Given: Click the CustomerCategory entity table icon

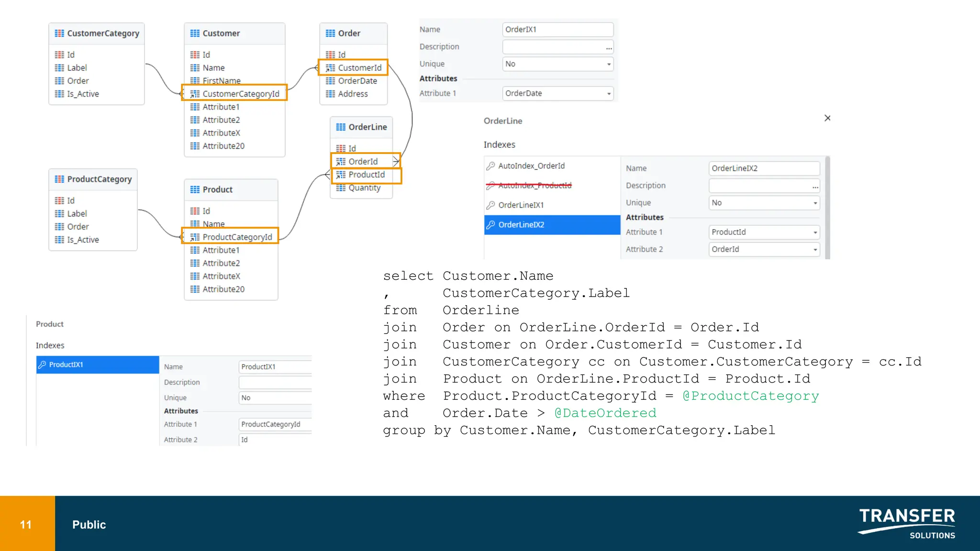Looking at the screenshot, I should point(59,33).
